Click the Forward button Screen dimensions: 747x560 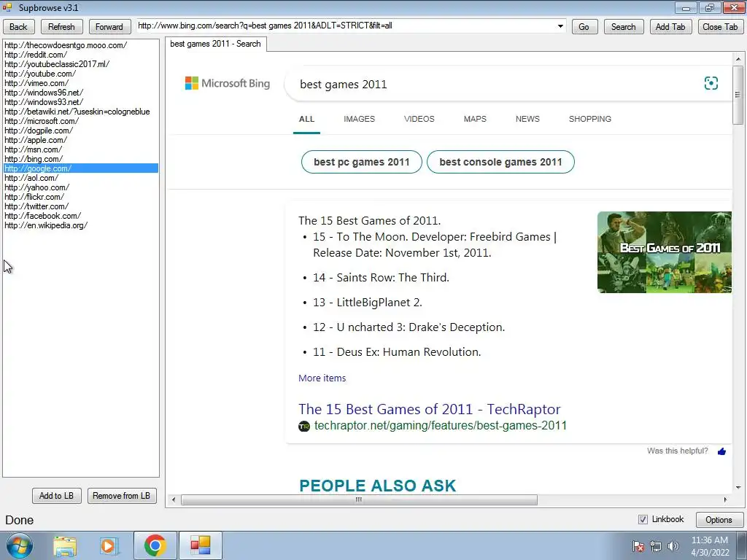click(109, 27)
